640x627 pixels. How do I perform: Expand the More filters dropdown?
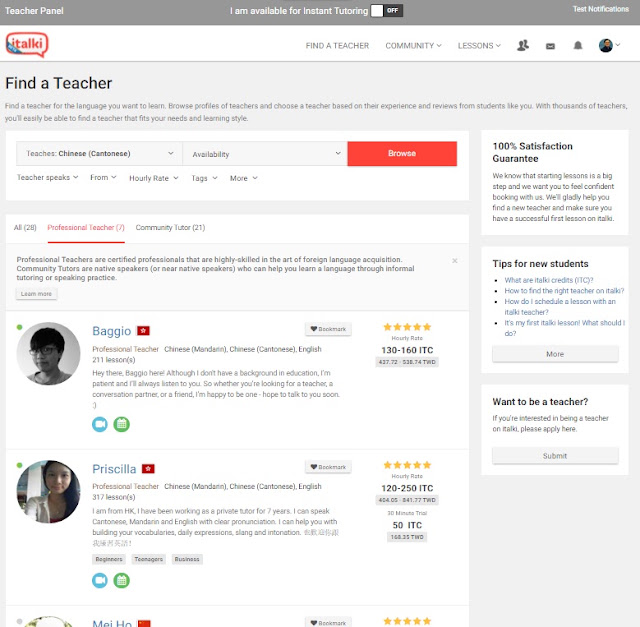[x=244, y=178]
